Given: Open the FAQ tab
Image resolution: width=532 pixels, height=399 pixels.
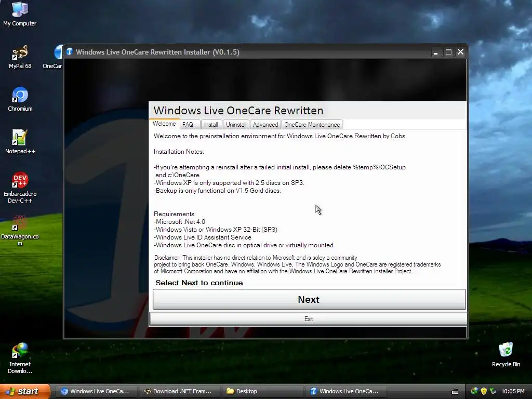Looking at the screenshot, I should click(190, 125).
